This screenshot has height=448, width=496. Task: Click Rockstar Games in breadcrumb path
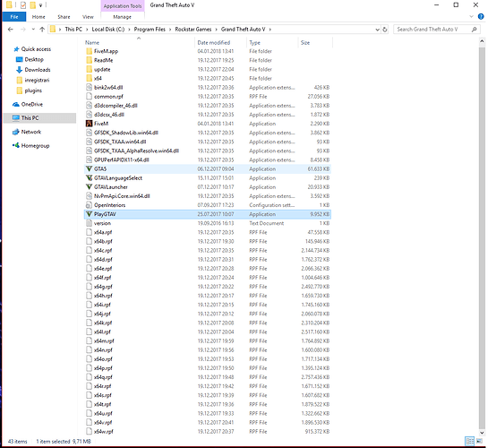[193, 30]
